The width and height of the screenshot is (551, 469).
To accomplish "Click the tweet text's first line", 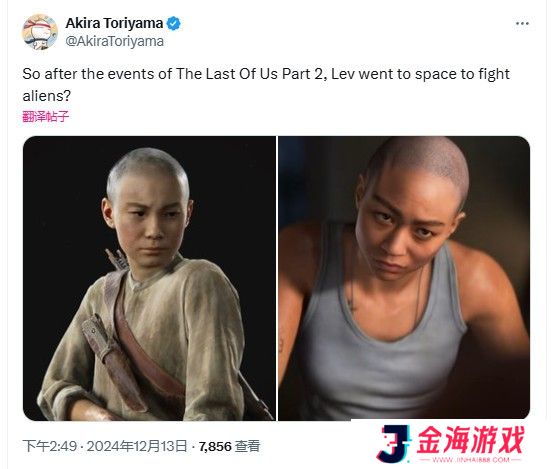I will (266, 74).
